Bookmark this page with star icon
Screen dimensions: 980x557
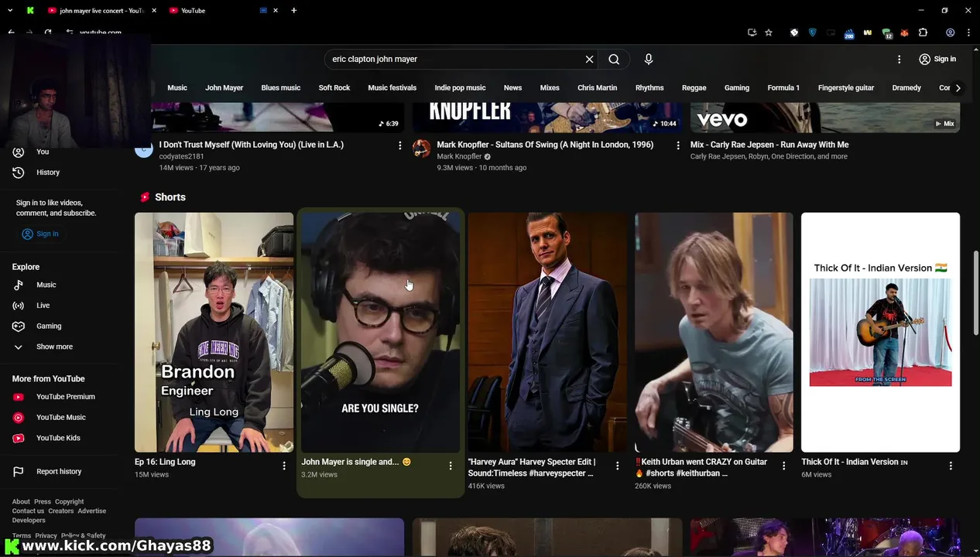tap(769, 32)
